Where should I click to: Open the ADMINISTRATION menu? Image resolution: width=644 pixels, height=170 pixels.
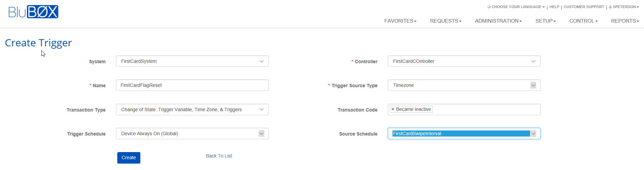(x=498, y=21)
